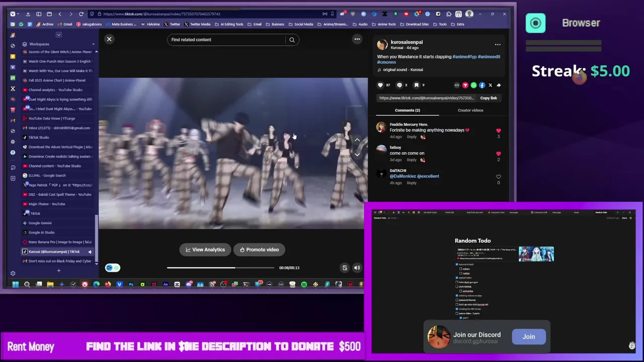Open the kurosaisenpai profile avatar

382,45
